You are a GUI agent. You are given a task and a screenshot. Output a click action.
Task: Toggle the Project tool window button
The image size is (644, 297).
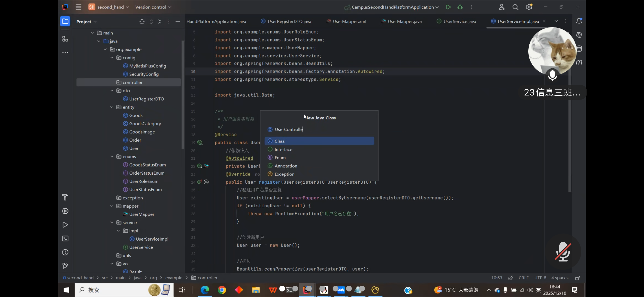[65, 21]
